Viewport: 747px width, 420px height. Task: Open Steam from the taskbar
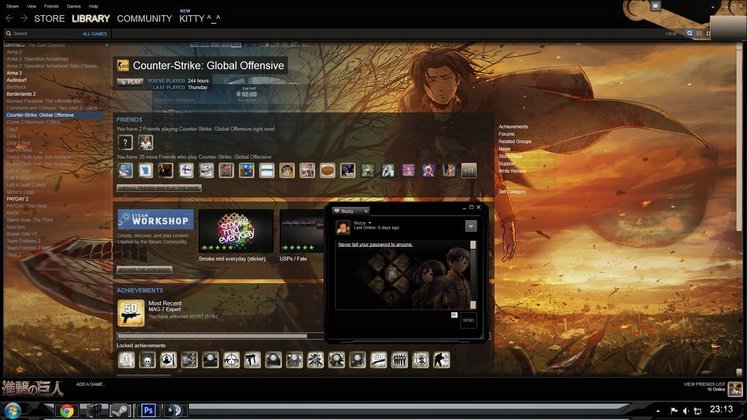[120, 410]
